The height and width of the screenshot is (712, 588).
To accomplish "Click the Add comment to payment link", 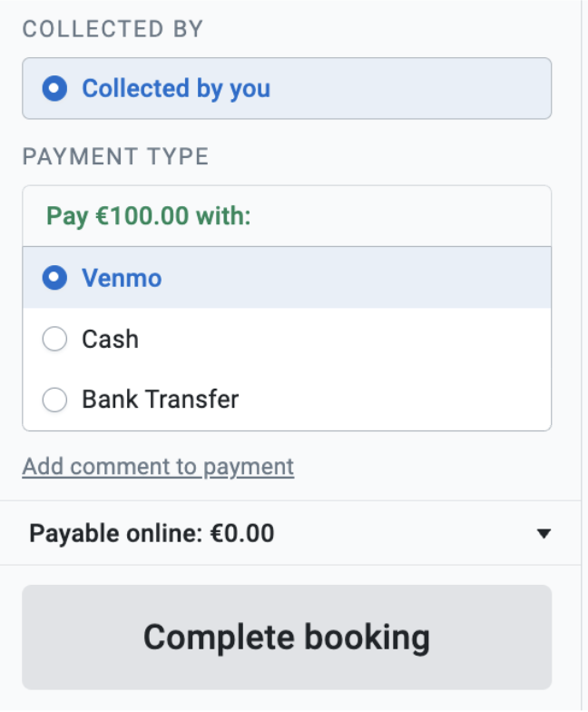I will pos(158,467).
